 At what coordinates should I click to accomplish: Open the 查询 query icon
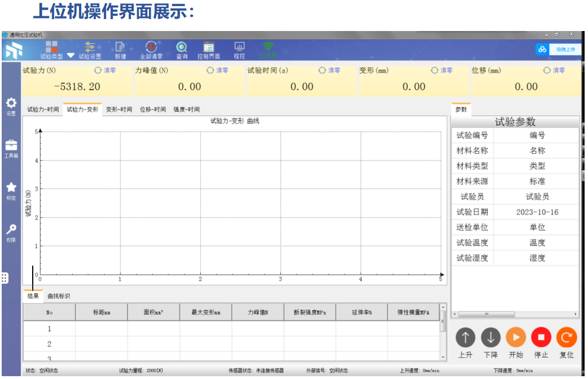(x=182, y=50)
